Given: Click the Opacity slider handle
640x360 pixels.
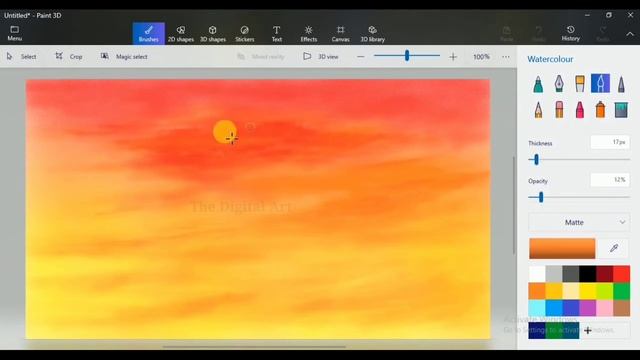Looking at the screenshot, I should coord(541,197).
